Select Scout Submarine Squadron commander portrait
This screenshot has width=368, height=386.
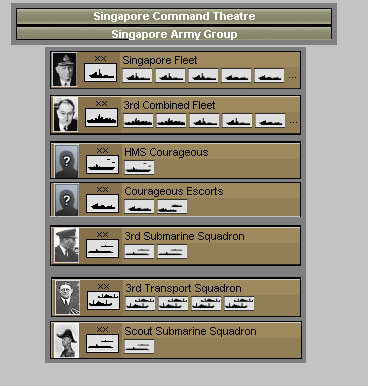(67, 340)
